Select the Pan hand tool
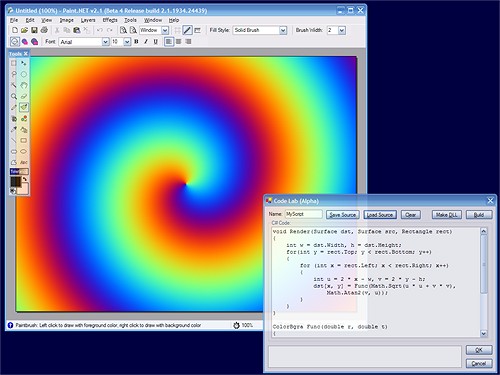 point(24,85)
